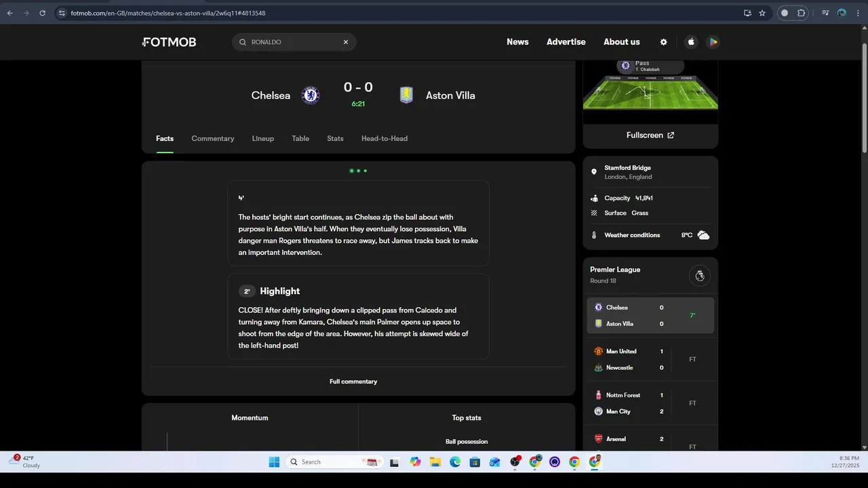Click the weather conditions thermometer icon
This screenshot has width=868, height=488.
click(x=594, y=235)
